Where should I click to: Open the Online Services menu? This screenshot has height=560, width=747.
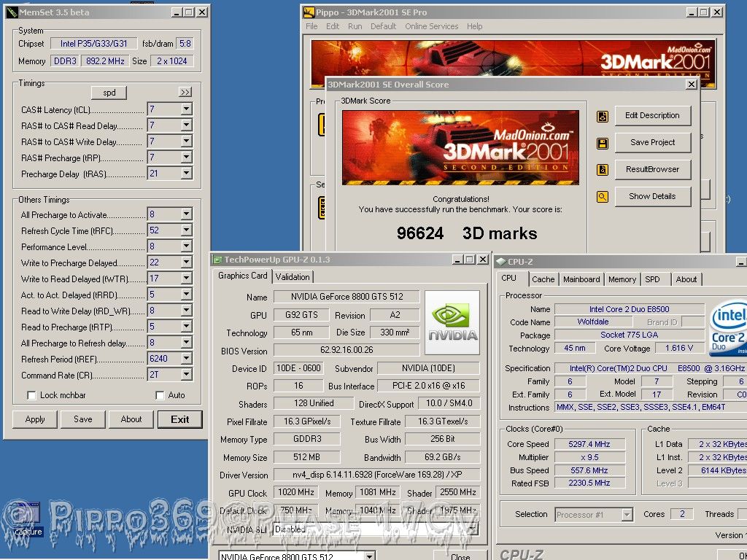point(432,26)
